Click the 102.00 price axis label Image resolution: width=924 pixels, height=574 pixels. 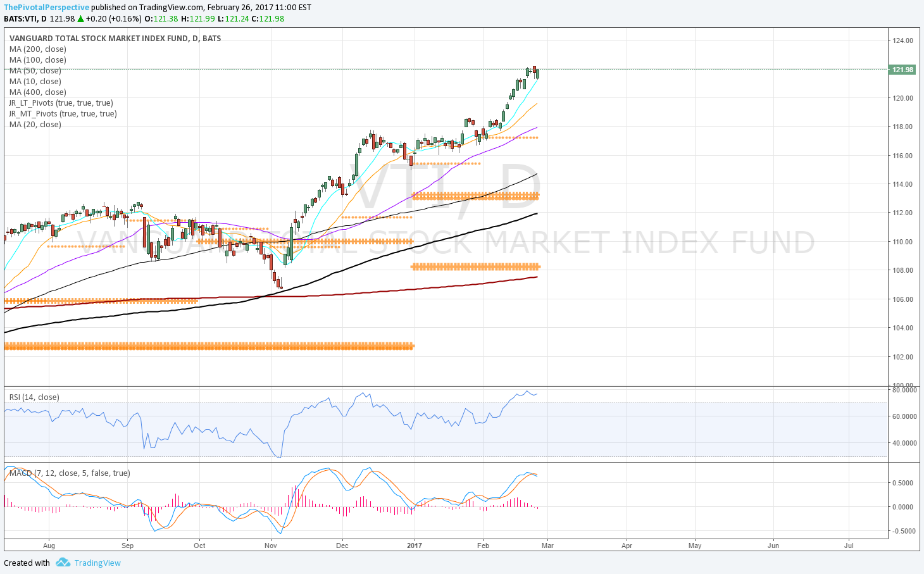coord(902,357)
